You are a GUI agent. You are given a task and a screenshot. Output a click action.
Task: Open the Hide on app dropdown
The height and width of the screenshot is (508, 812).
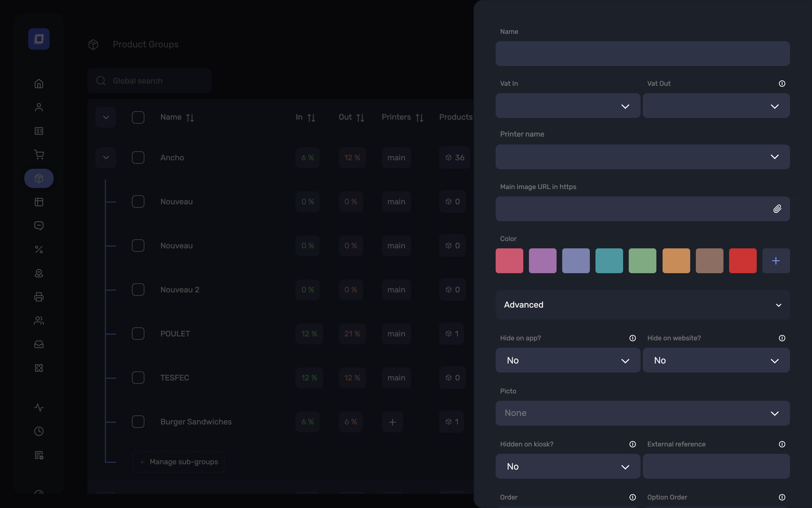(568, 360)
